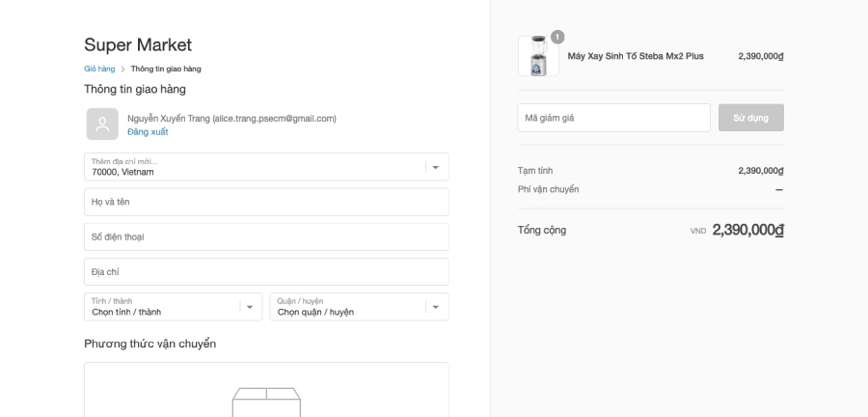Click the shipping box illustration icon

coord(266,403)
